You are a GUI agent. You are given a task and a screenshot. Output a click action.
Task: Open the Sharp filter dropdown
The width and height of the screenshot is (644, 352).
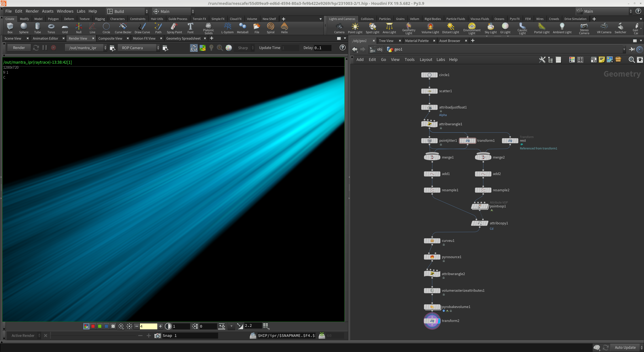pos(244,48)
